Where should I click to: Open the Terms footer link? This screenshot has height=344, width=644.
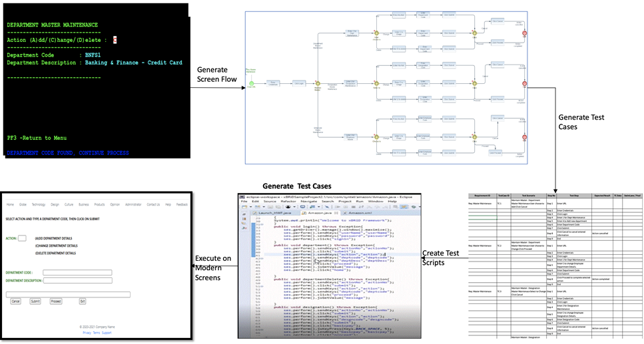[97, 333]
